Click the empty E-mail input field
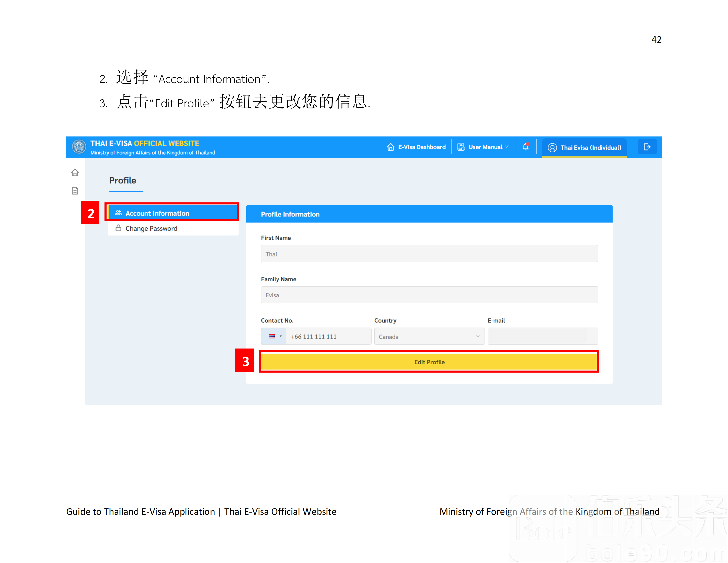The height and width of the screenshot is (563, 728). pyautogui.click(x=543, y=336)
